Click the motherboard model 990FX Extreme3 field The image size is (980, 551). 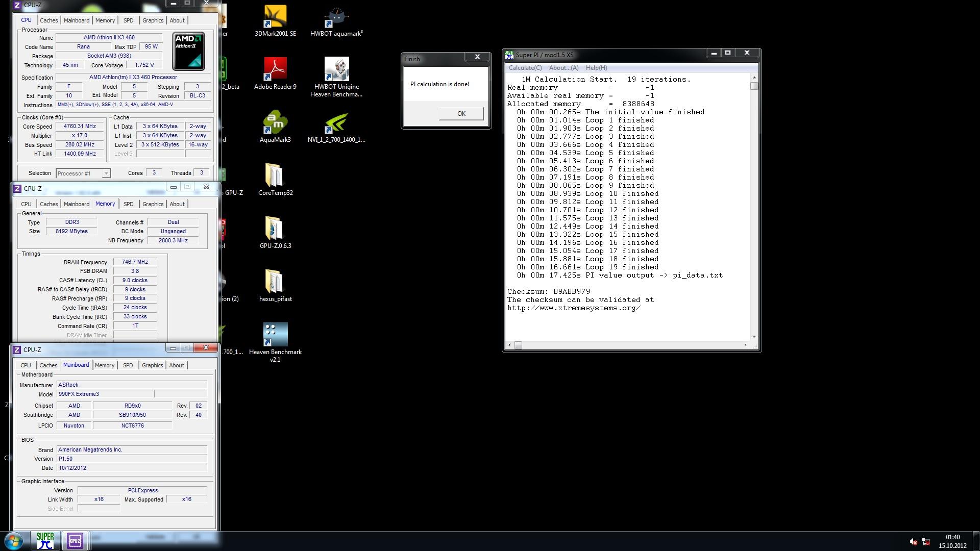point(105,394)
